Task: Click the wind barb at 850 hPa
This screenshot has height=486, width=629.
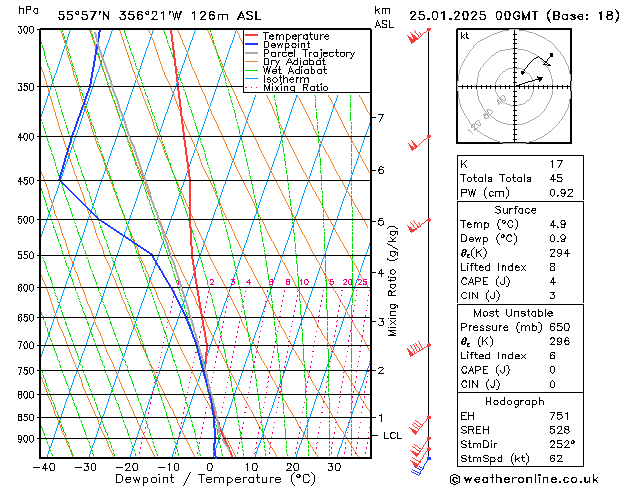Action: tap(420, 425)
